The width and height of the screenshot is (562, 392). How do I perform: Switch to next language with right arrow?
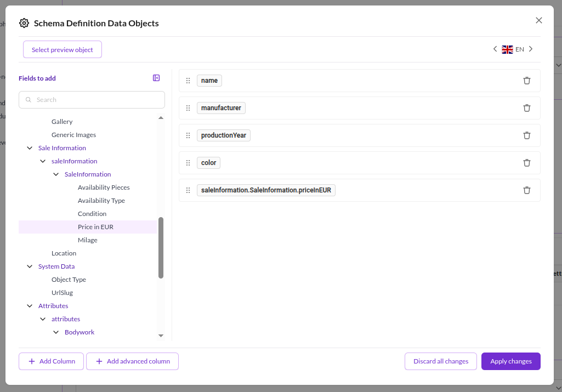(x=531, y=49)
